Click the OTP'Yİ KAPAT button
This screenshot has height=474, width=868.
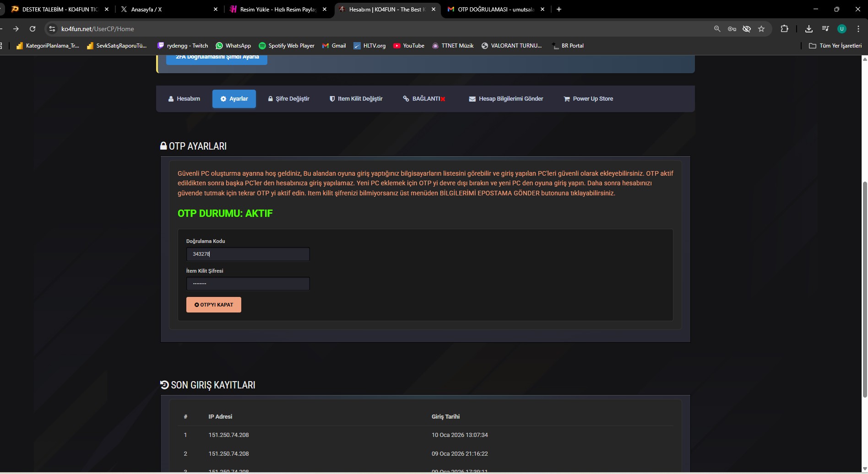pyautogui.click(x=214, y=305)
